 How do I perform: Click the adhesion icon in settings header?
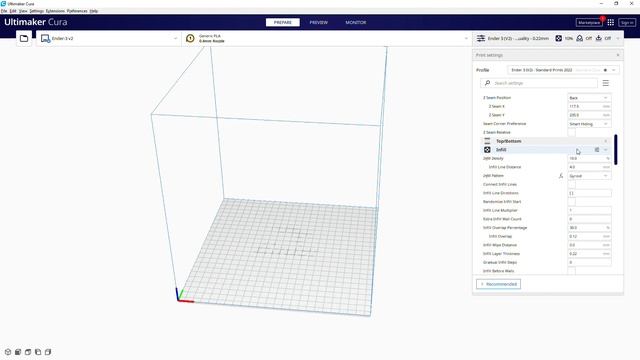click(599, 38)
